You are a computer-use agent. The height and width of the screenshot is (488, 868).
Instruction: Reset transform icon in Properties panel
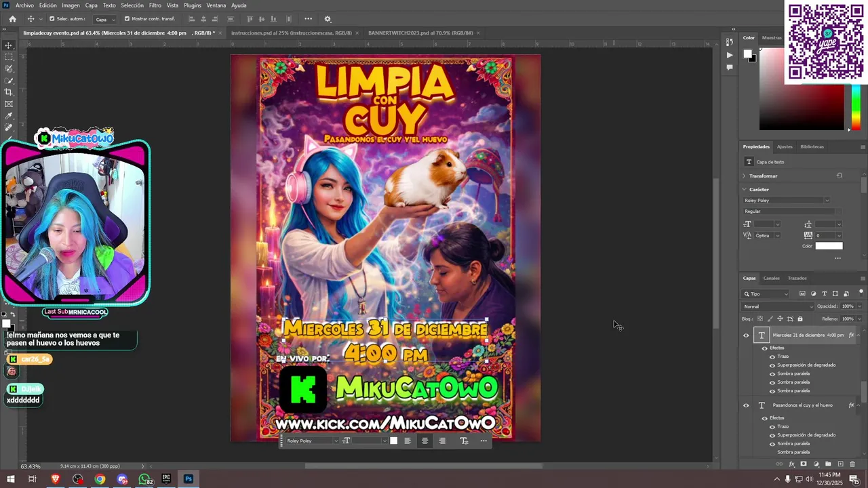[x=840, y=176]
